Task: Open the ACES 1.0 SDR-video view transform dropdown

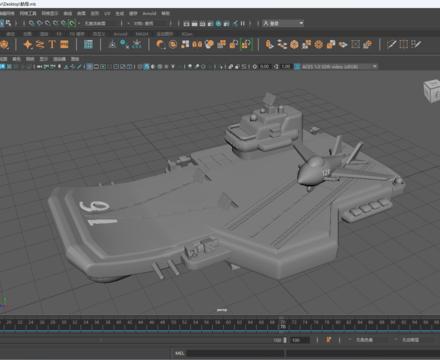Action: 340,67
